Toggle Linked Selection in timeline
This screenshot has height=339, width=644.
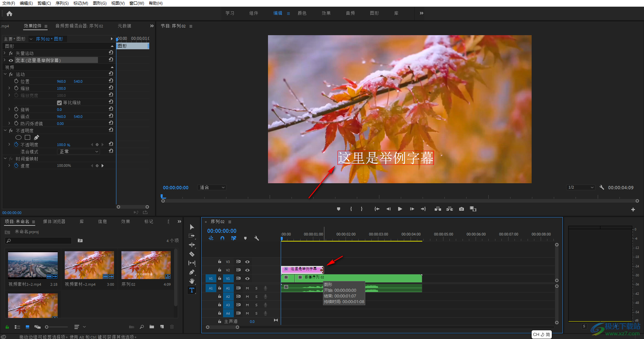click(234, 238)
